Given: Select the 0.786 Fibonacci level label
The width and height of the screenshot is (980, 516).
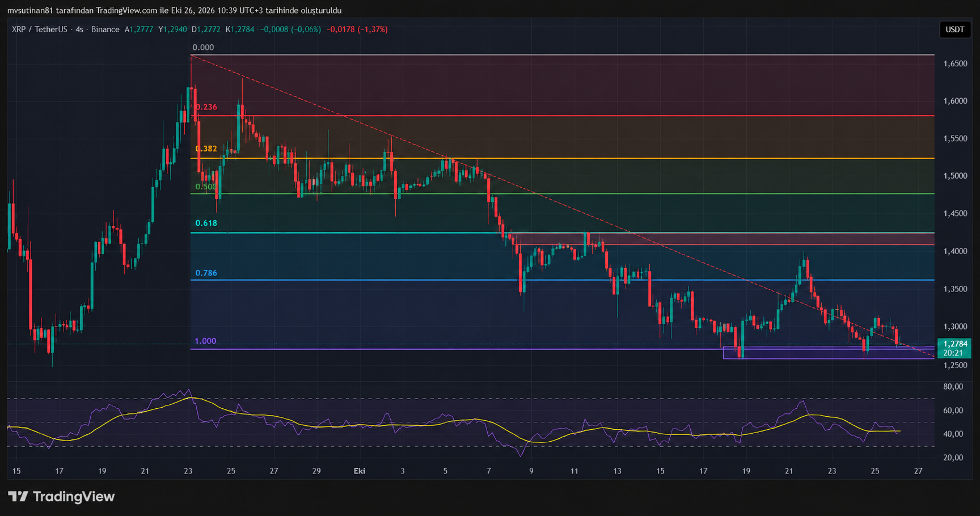Looking at the screenshot, I should [x=206, y=273].
